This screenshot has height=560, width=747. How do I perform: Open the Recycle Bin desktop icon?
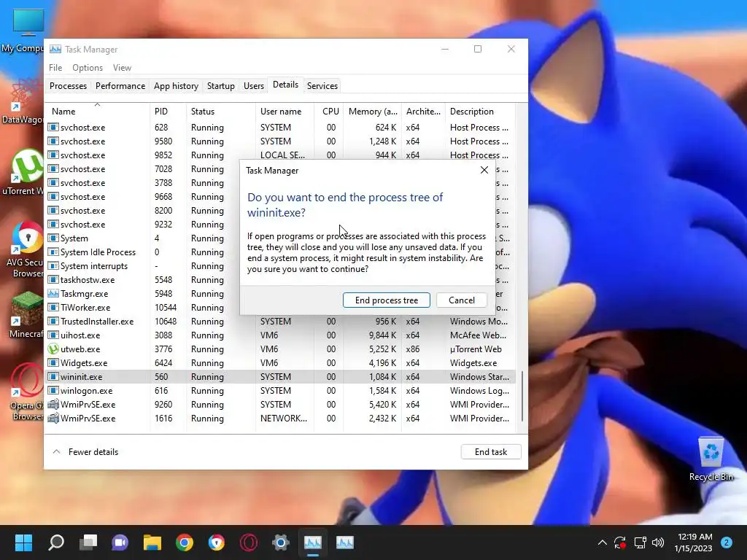tap(711, 459)
